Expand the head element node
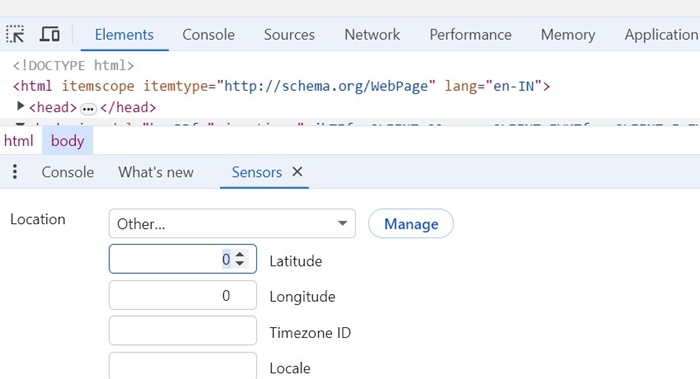The image size is (700, 379). coord(20,106)
